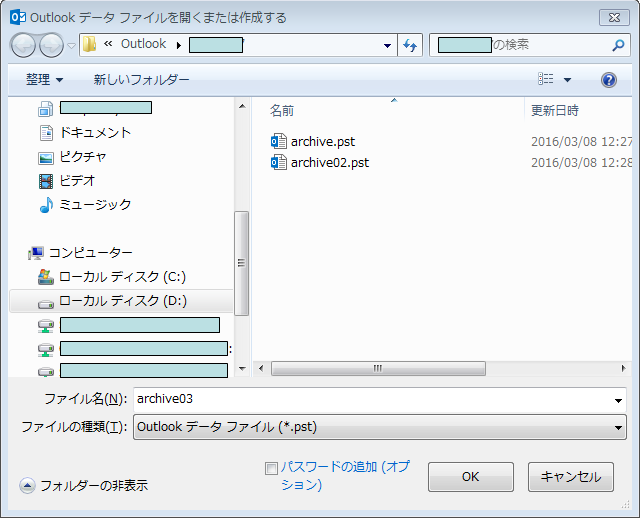Open ローカル ディスク (D:)

point(122,301)
